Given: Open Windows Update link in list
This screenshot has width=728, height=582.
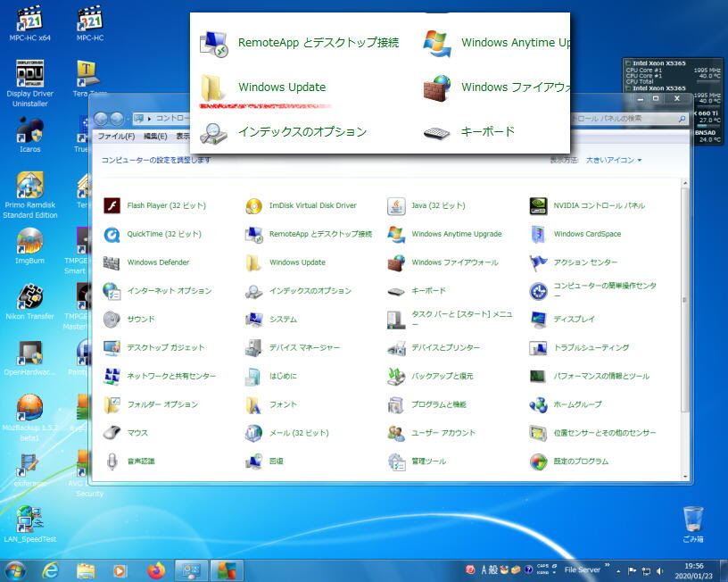Looking at the screenshot, I should click(297, 262).
